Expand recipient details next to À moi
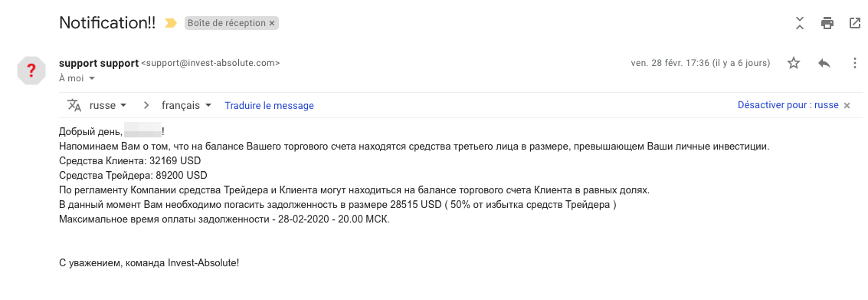The height and width of the screenshot is (300, 868). 91,79
